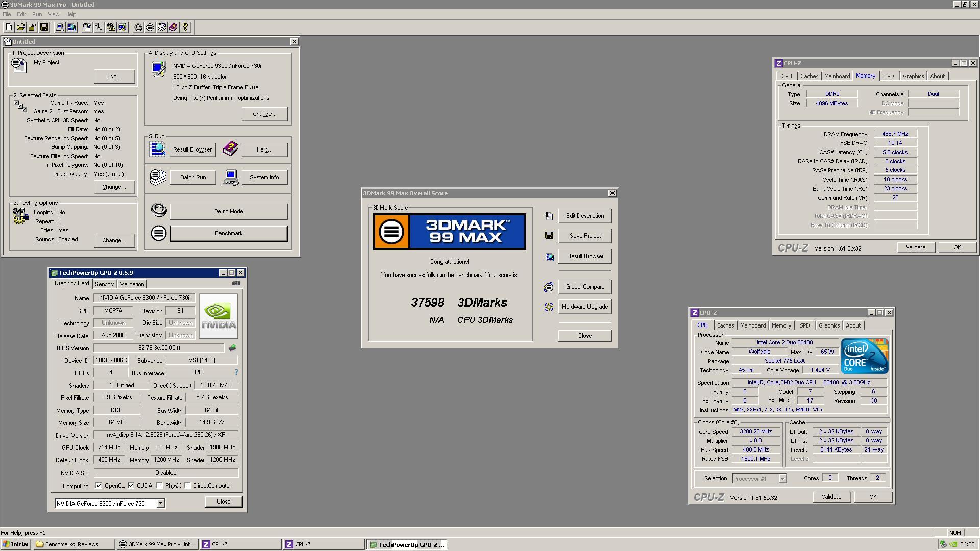Open the About tab in the lower CPU-Z window
The height and width of the screenshot is (551, 980).
pos(853,325)
